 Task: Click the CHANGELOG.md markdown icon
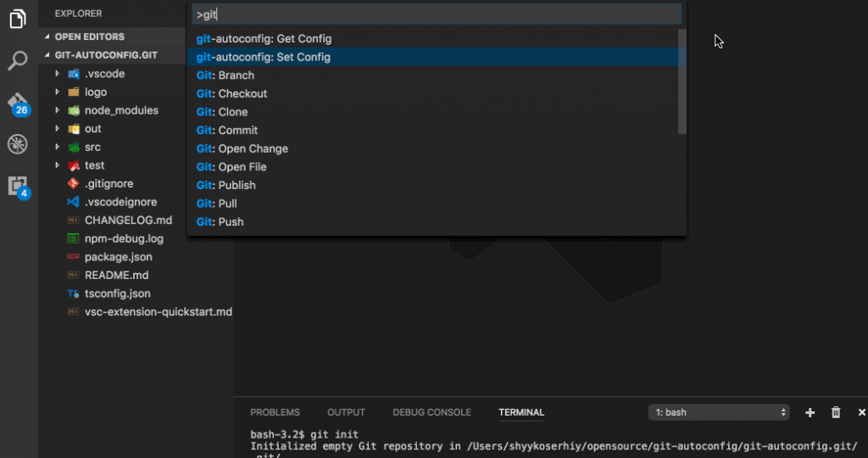point(73,220)
